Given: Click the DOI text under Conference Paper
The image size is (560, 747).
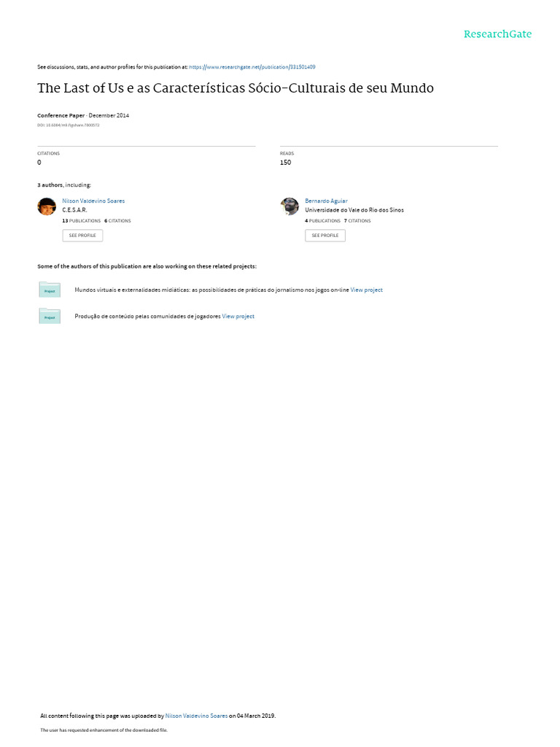Looking at the screenshot, I should tap(68, 125).
